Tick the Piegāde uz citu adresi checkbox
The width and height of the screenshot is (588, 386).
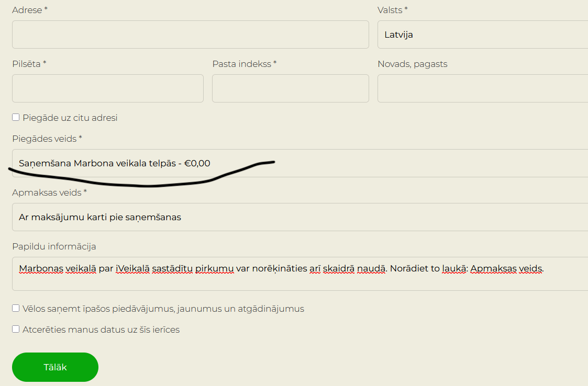point(16,117)
